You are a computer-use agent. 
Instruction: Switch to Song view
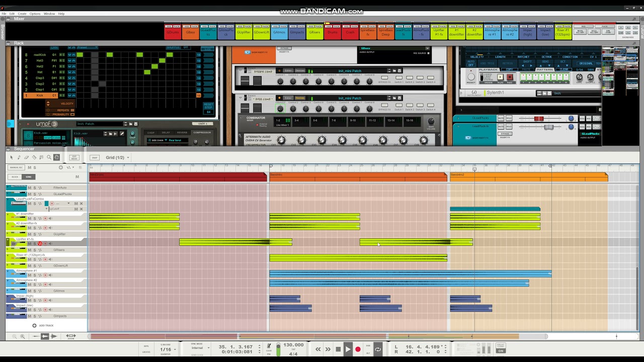(28, 176)
